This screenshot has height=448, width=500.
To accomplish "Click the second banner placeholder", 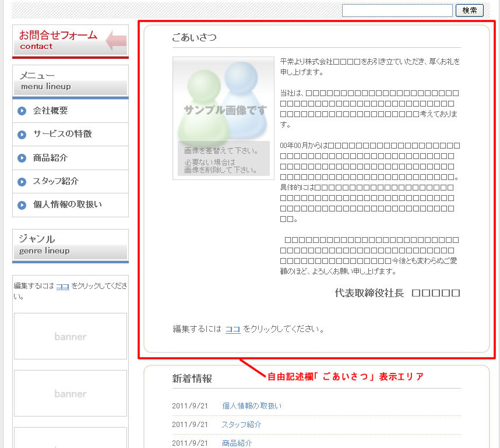I will click(x=70, y=393).
